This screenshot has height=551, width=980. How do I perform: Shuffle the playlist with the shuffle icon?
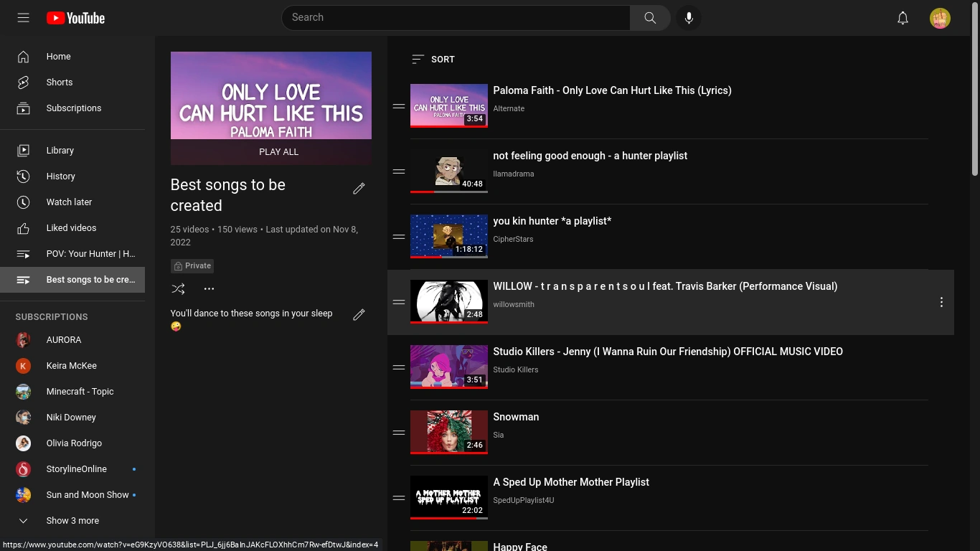178,288
